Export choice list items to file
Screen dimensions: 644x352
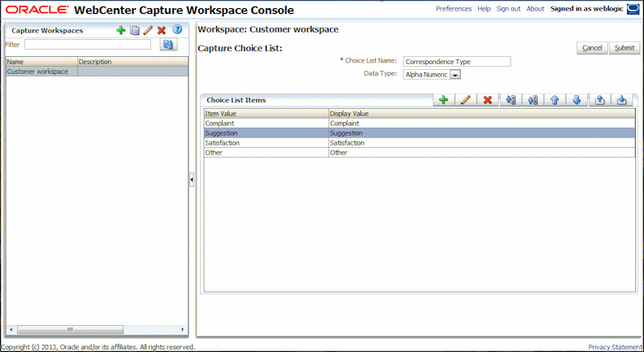coord(599,100)
